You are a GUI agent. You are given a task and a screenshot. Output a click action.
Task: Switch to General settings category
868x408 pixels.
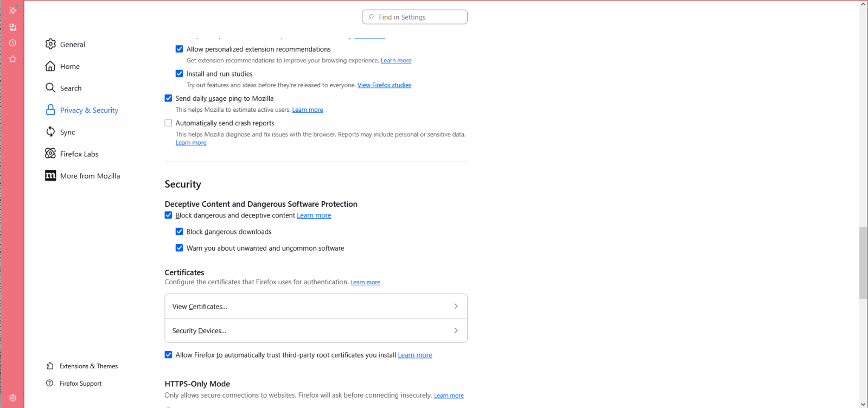(72, 44)
